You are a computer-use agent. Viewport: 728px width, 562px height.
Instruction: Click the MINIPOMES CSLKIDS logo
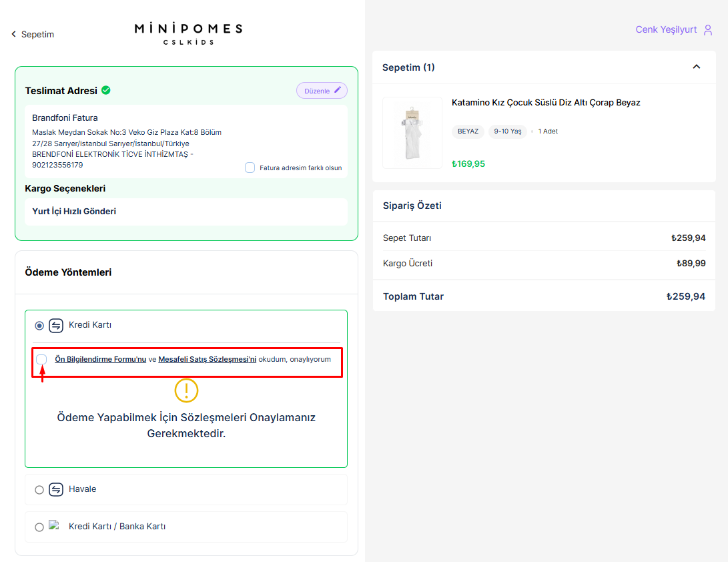pyautogui.click(x=188, y=33)
